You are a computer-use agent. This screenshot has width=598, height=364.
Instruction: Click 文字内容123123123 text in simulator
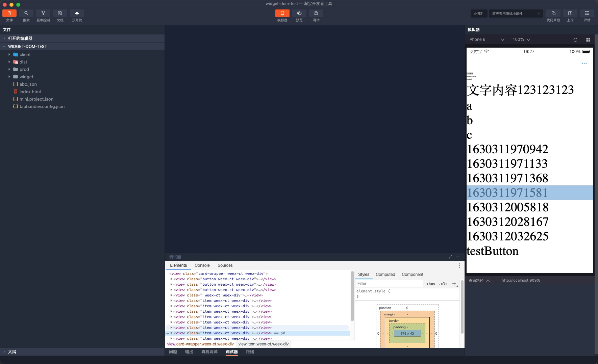(x=520, y=90)
